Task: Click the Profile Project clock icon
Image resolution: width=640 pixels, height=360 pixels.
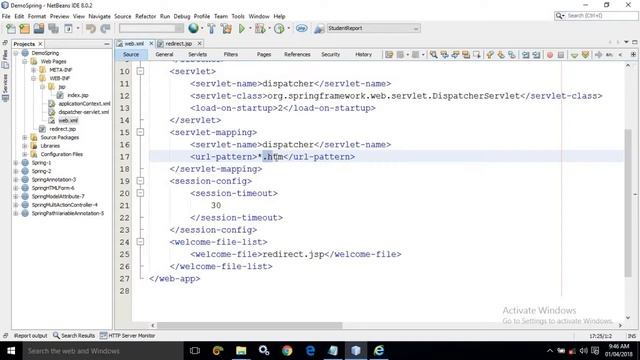Action: click(279, 29)
